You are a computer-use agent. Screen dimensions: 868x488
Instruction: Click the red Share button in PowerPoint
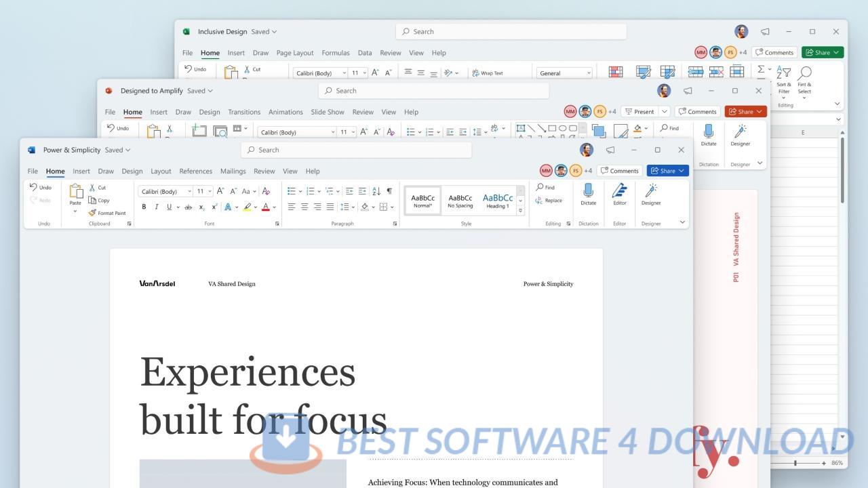pos(745,112)
